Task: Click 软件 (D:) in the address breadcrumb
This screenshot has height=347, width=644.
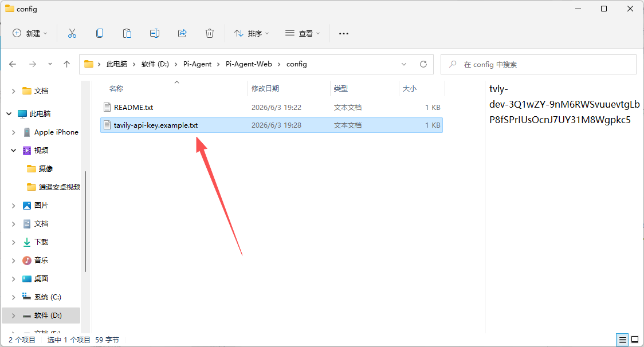Action: (x=155, y=64)
